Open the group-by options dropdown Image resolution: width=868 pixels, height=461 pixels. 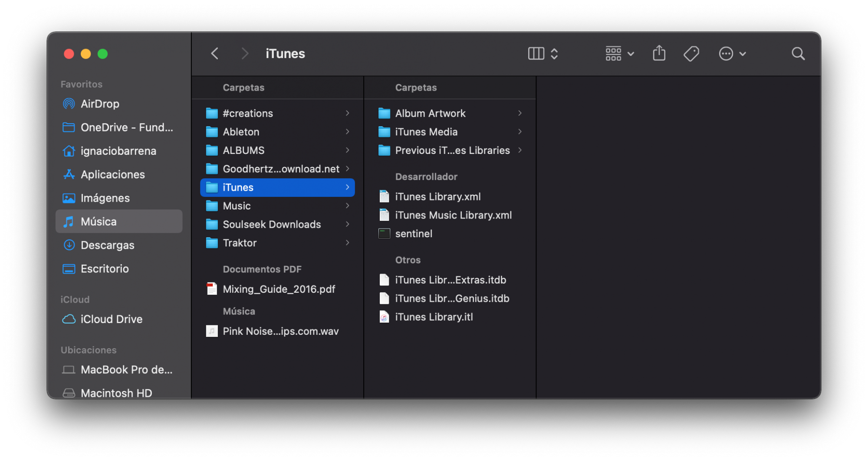[x=620, y=54]
